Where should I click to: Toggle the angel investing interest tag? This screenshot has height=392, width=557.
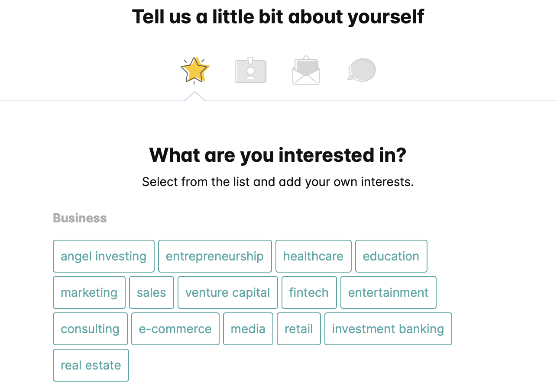pos(104,256)
